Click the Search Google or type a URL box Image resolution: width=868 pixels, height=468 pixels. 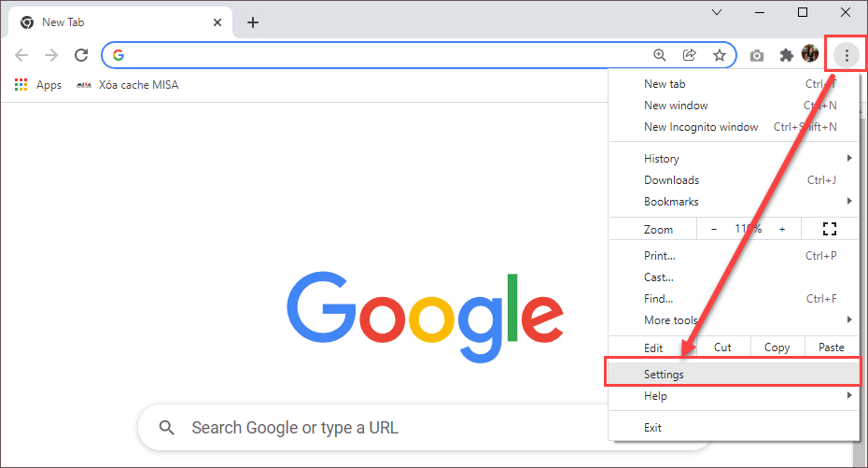point(373,428)
